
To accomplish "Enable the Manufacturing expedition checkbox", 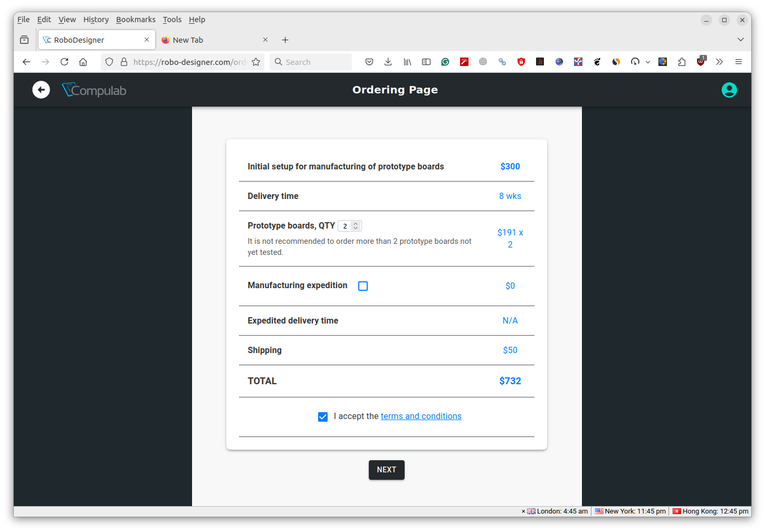I will (363, 286).
